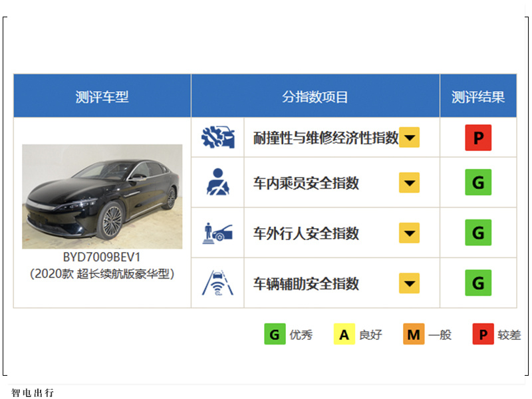Image resolution: width=532 pixels, height=399 pixels.
Task: Select the 耐撞性与维修经济性指数 label
Action: click(x=326, y=138)
